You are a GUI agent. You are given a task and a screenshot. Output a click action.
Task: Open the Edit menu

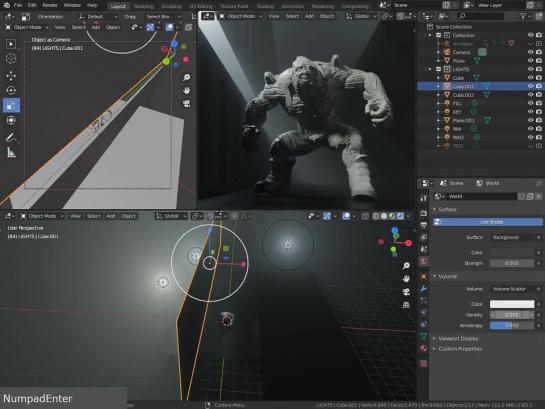(x=32, y=5)
